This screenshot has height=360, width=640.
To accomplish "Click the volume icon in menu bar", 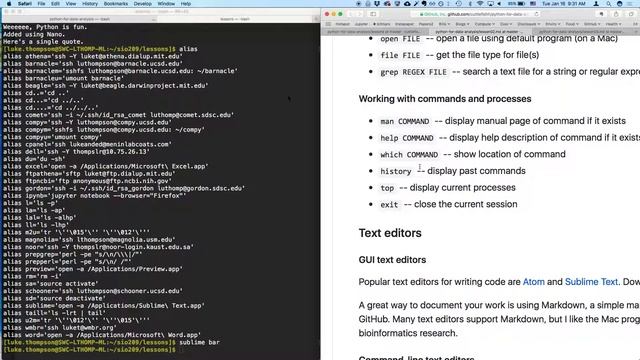I will coord(499,4).
